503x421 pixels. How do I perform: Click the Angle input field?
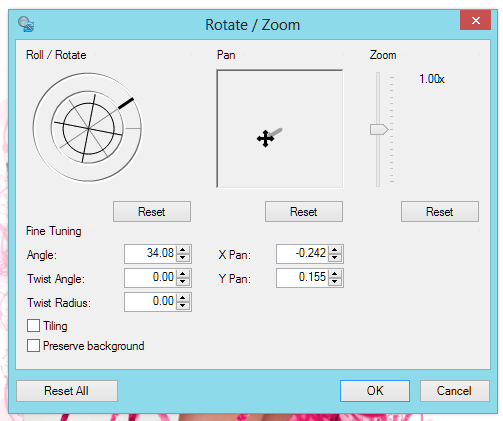[151, 254]
